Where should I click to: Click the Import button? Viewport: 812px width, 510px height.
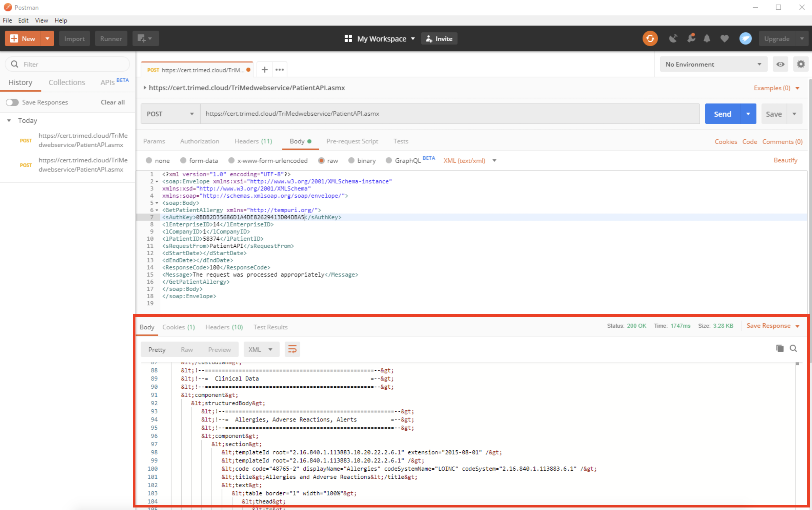pyautogui.click(x=74, y=39)
